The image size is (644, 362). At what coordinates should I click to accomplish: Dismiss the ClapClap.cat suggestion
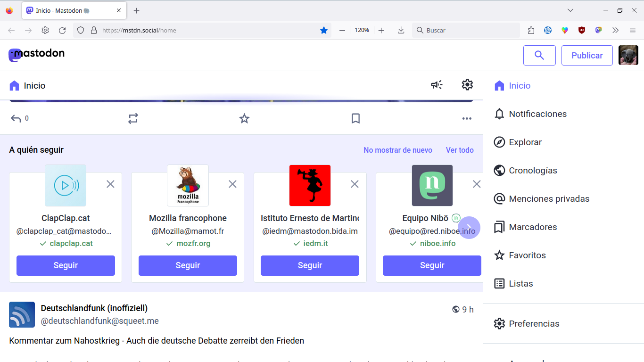pyautogui.click(x=110, y=184)
